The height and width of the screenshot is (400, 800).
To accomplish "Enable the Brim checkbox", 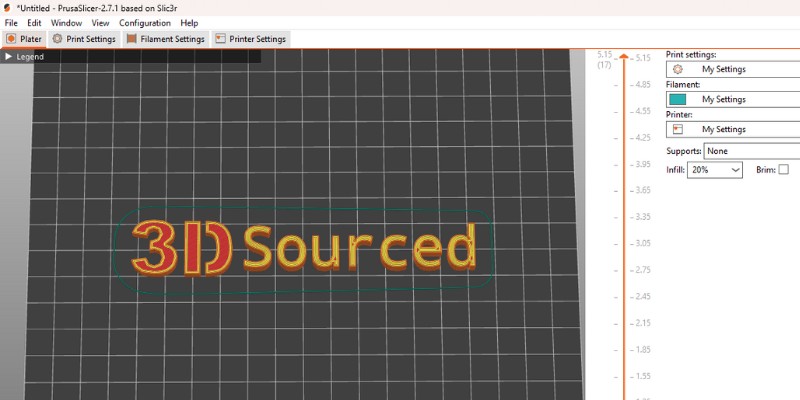I will click(x=784, y=170).
